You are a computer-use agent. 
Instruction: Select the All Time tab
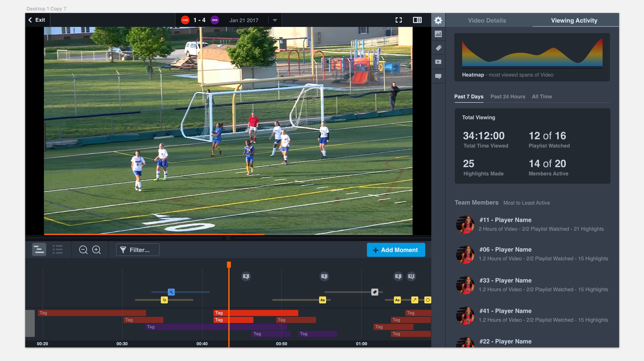(x=542, y=96)
